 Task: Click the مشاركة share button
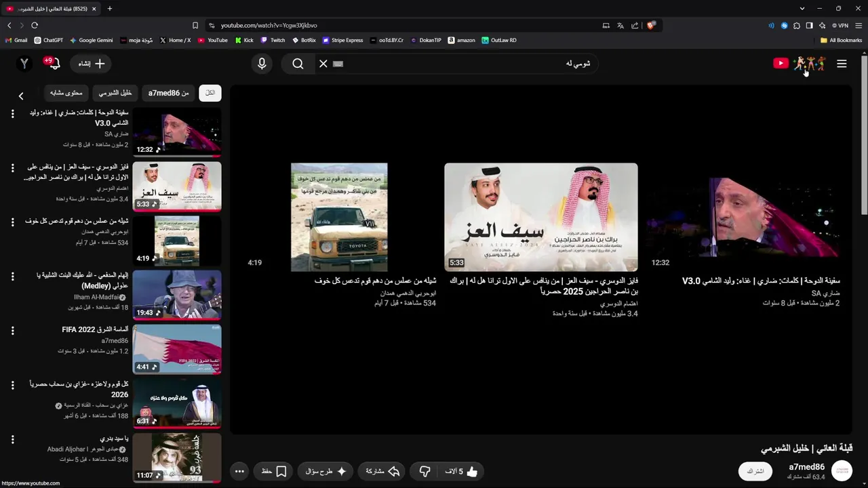(x=382, y=472)
